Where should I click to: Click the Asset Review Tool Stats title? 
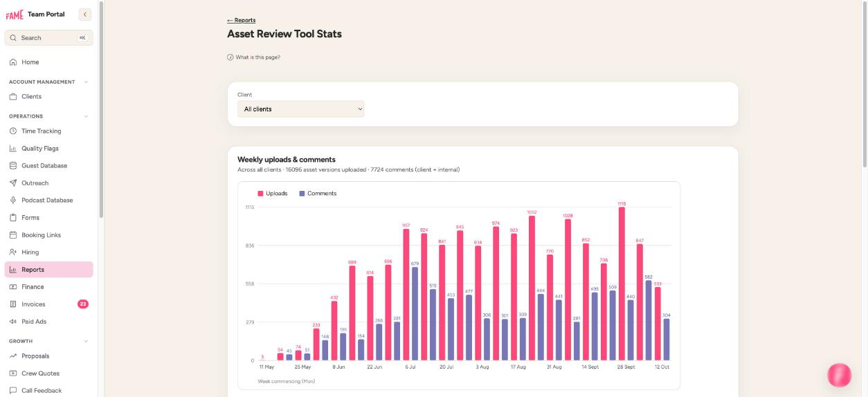coord(284,34)
